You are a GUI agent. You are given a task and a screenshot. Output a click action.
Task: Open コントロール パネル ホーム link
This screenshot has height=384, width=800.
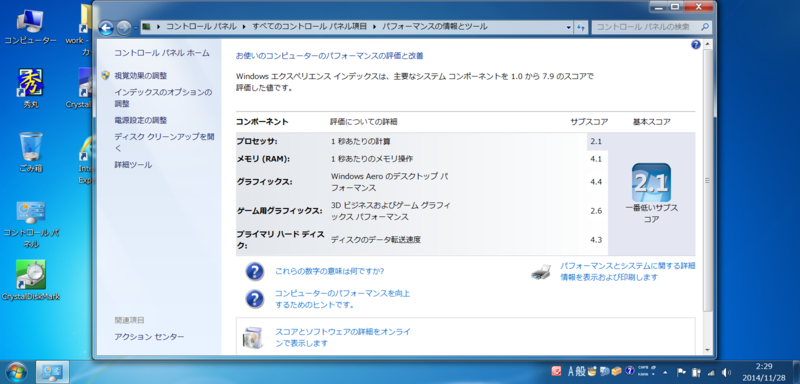162,53
